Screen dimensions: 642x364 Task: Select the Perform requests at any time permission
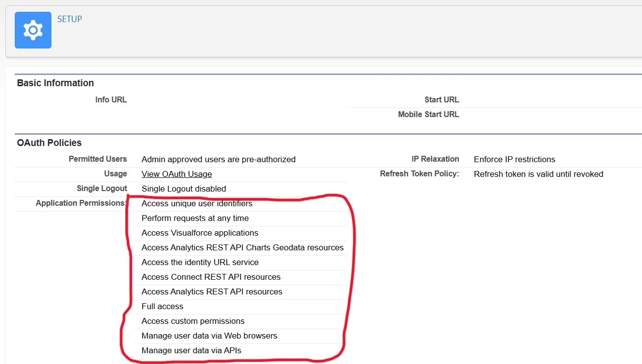click(195, 218)
